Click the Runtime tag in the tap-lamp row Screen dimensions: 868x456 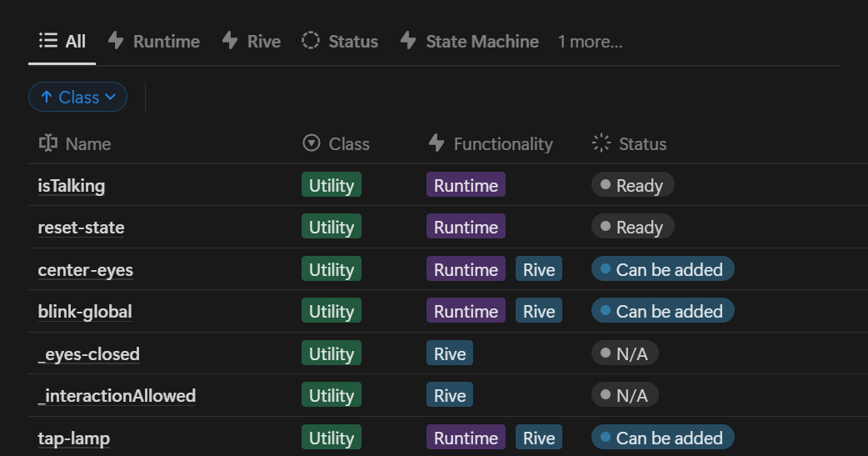[x=466, y=438]
